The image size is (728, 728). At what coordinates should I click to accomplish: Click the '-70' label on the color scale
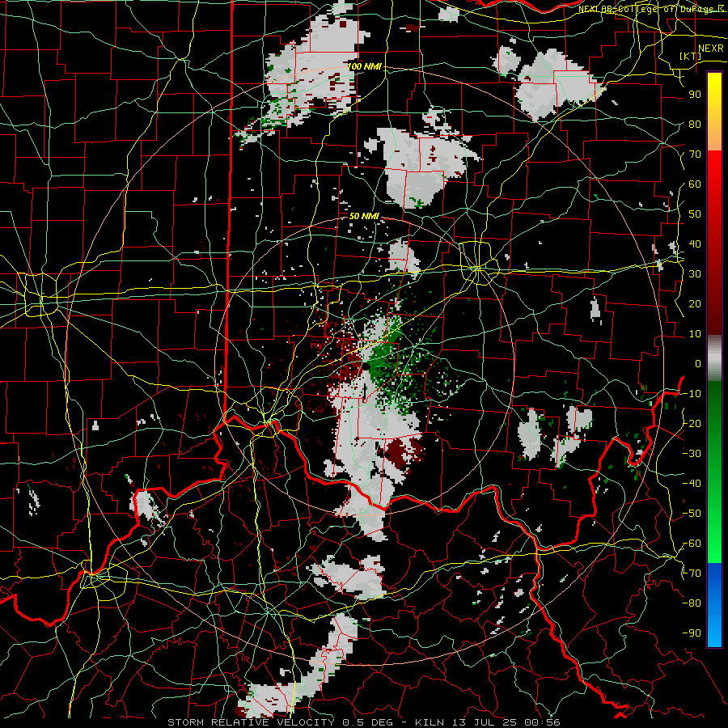pos(692,574)
